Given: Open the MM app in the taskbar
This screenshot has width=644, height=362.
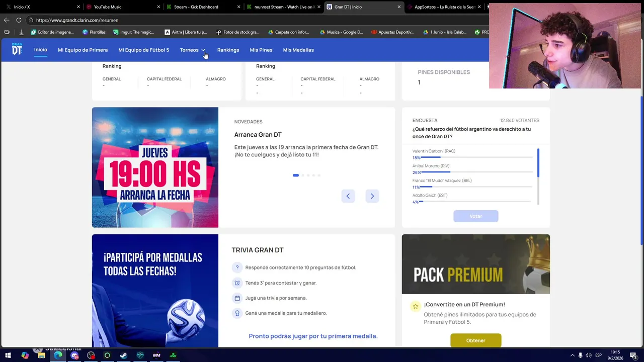Looking at the screenshot, I should [x=156, y=355].
